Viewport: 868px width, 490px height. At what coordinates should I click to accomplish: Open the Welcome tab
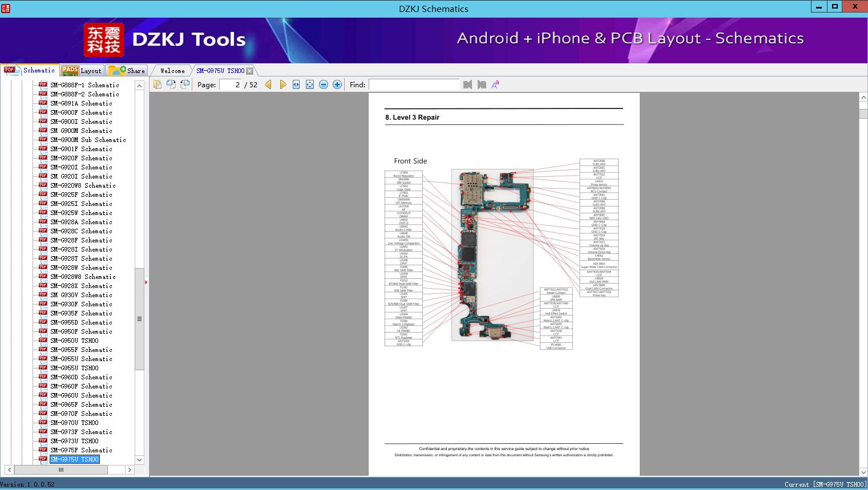(x=172, y=71)
